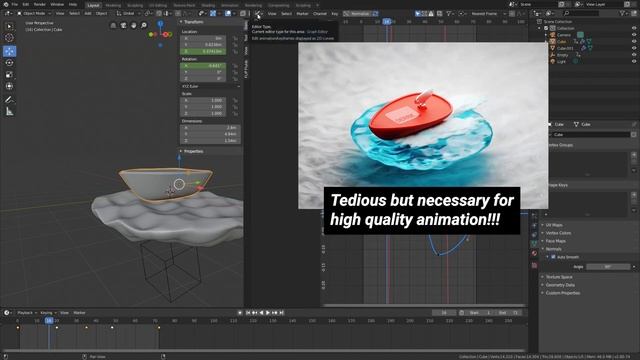Open the Timeline editor type icon

[7, 313]
